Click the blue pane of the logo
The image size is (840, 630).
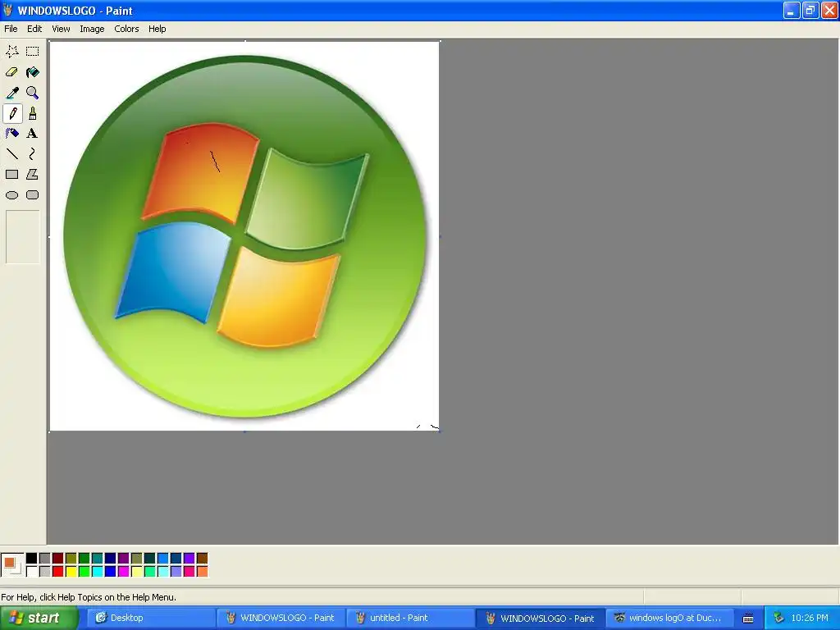(x=171, y=271)
